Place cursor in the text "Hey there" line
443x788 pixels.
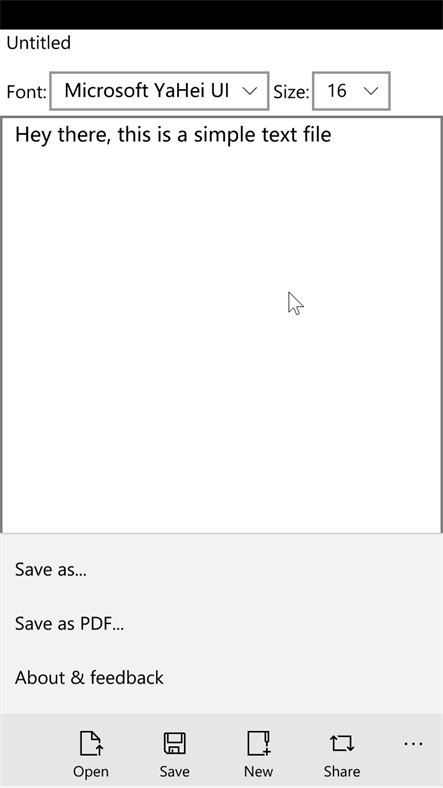tap(173, 135)
